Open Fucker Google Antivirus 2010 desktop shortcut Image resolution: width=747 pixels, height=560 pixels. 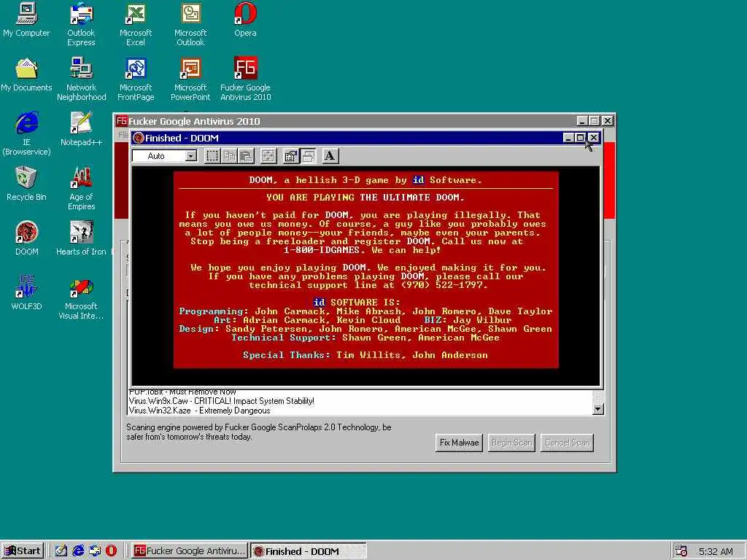(245, 79)
